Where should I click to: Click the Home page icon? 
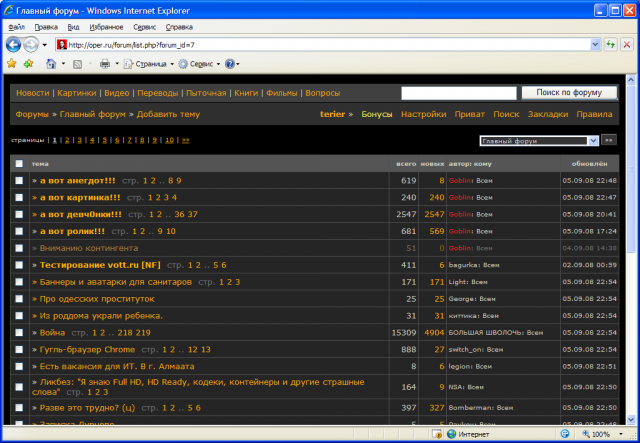pos(51,64)
